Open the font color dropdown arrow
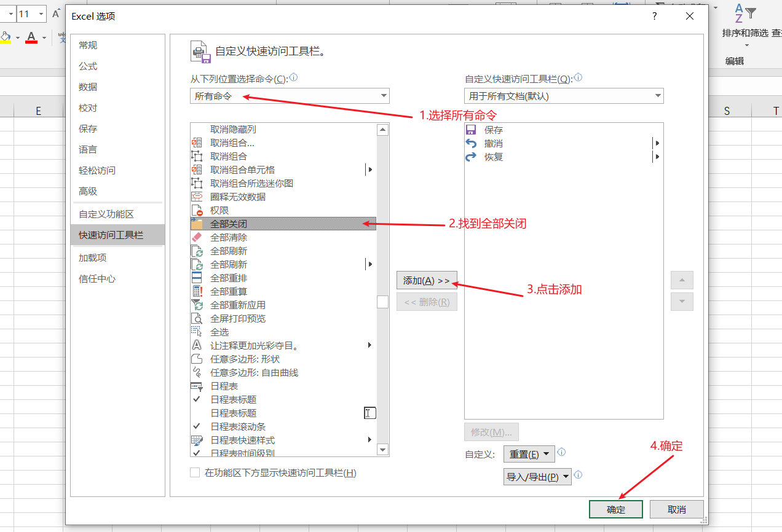The width and height of the screenshot is (782, 532). click(x=44, y=38)
